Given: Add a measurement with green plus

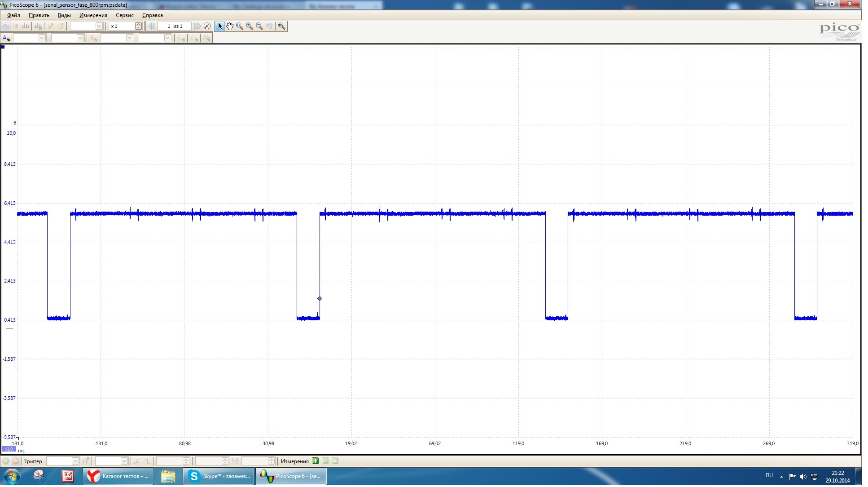Looking at the screenshot, I should coord(316,461).
